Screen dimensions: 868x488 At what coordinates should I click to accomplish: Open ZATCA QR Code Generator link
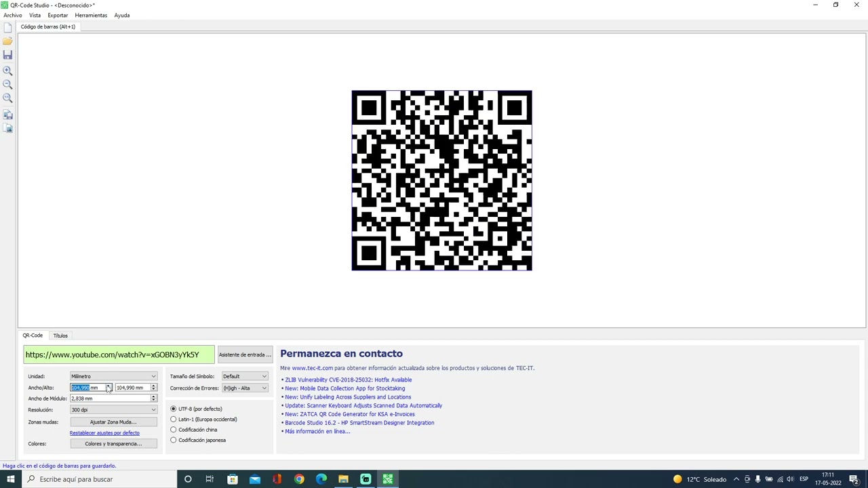[350, 414]
